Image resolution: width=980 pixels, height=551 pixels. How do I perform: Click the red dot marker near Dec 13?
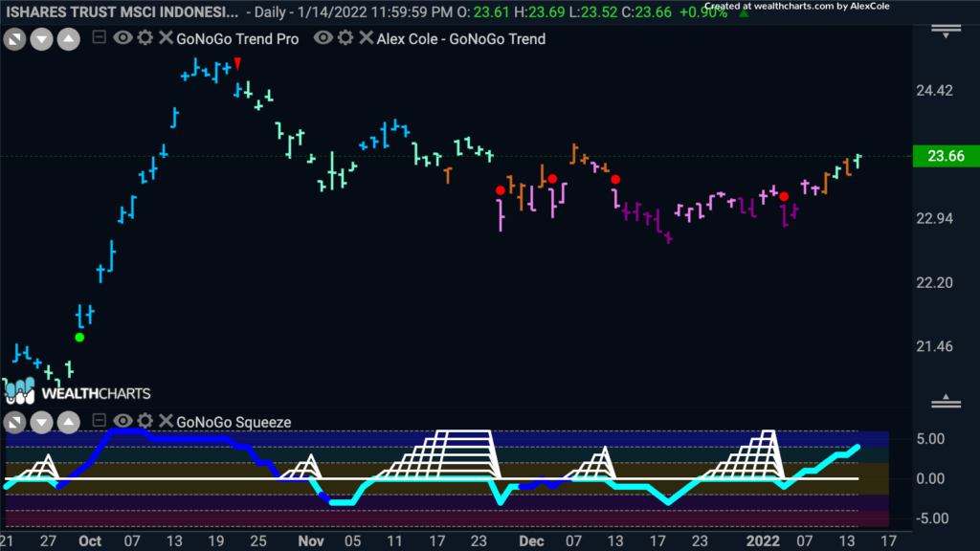(x=615, y=179)
